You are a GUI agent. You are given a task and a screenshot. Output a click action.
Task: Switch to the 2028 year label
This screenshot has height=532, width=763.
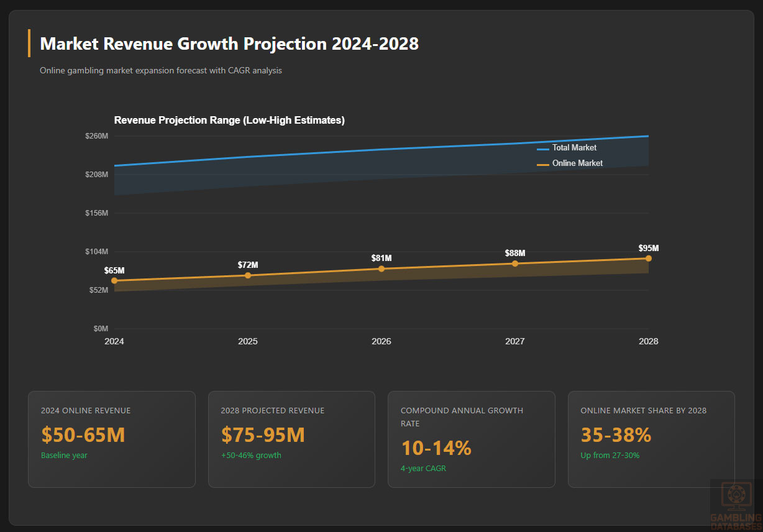coord(649,341)
